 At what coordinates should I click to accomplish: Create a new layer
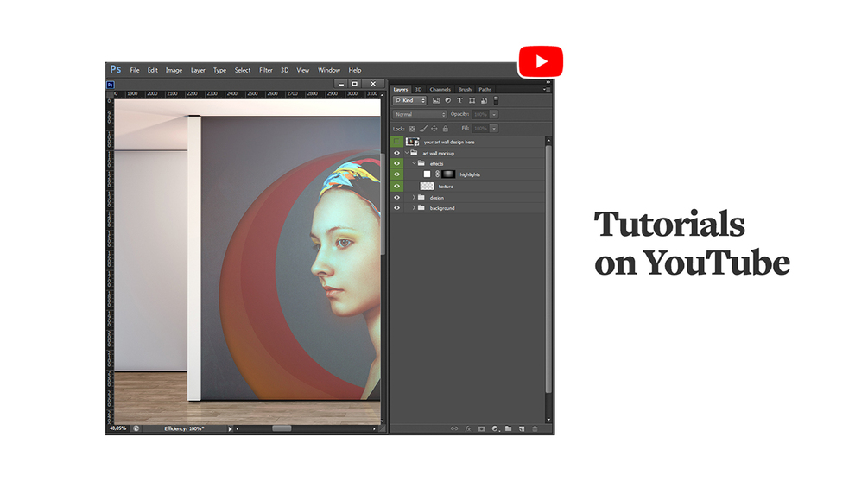tap(522, 428)
